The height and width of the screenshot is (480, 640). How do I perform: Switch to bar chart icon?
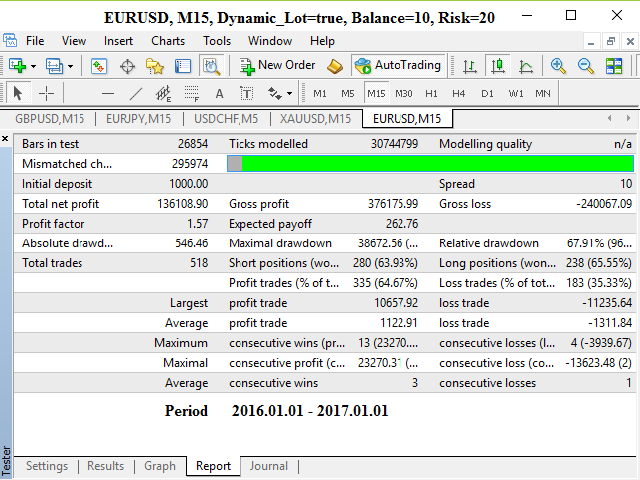[x=470, y=66]
